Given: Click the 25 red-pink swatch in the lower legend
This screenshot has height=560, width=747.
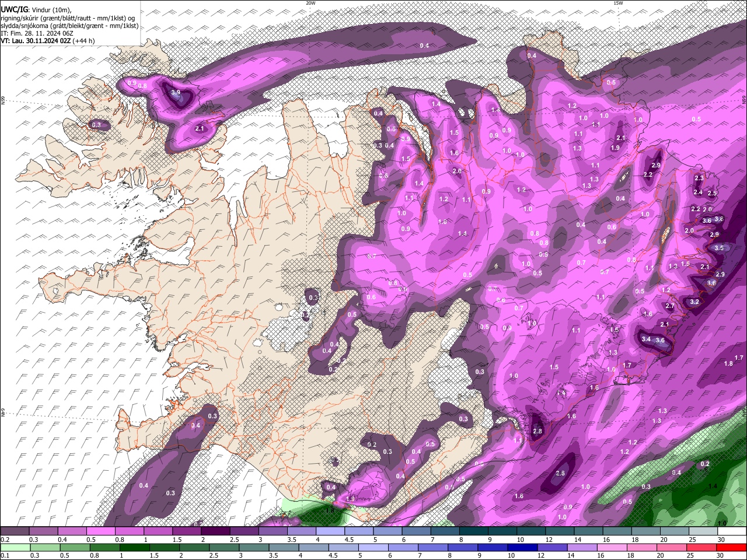Looking at the screenshot, I should point(702,548).
